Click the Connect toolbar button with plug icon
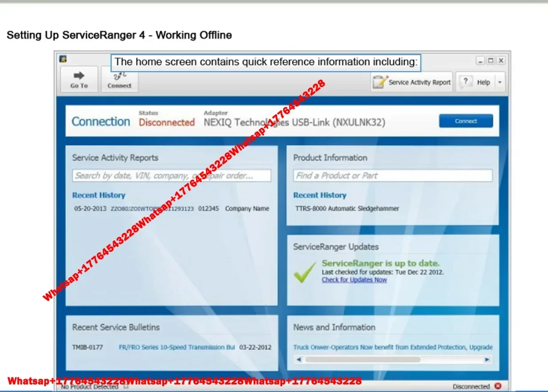The image size is (548, 392). (x=119, y=80)
